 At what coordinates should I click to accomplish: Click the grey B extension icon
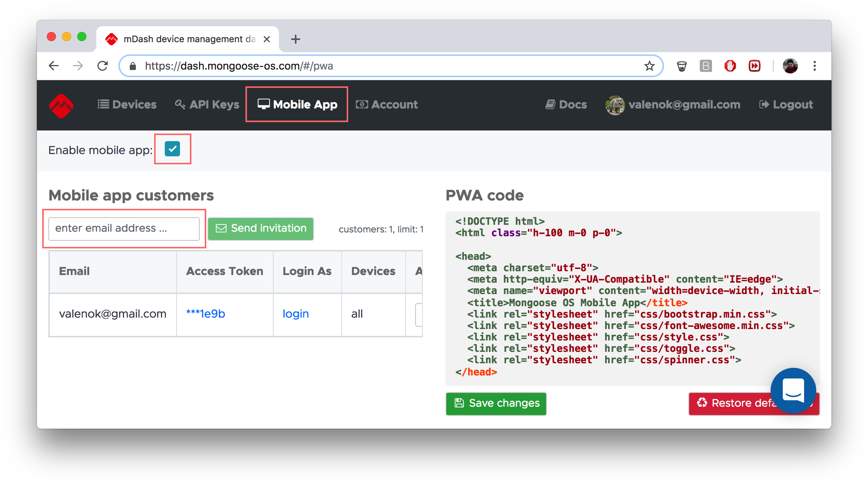(706, 66)
